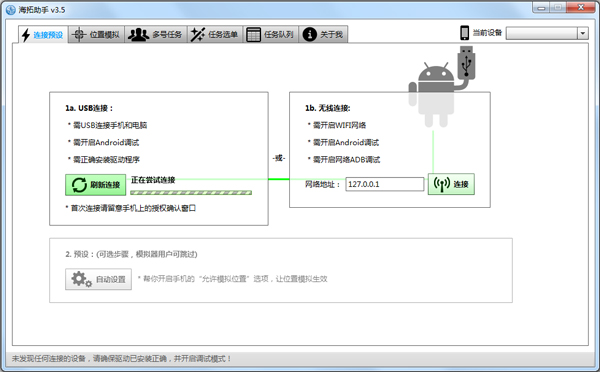Click the 需正确安装驱动程序 bullet text
The height and width of the screenshot is (372, 600).
pyautogui.click(x=106, y=160)
